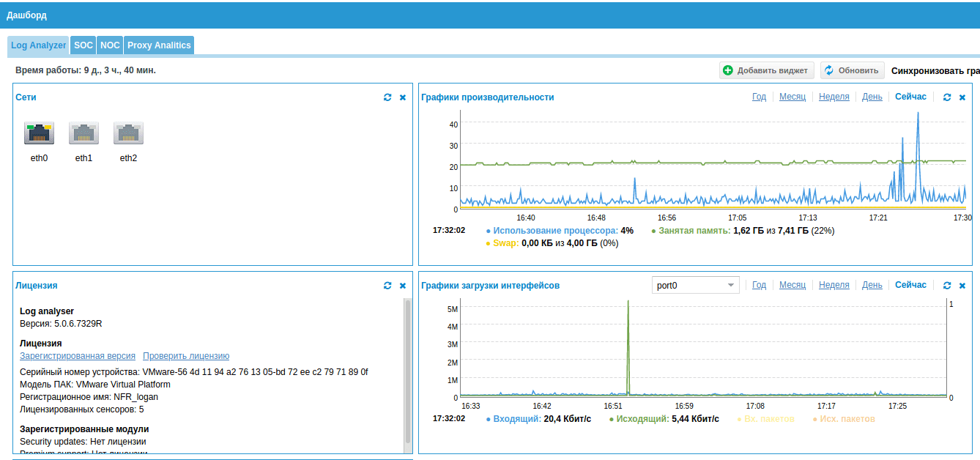This screenshot has width=980, height=460.
Task: Click the Время работы uptime text
Action: pos(86,70)
